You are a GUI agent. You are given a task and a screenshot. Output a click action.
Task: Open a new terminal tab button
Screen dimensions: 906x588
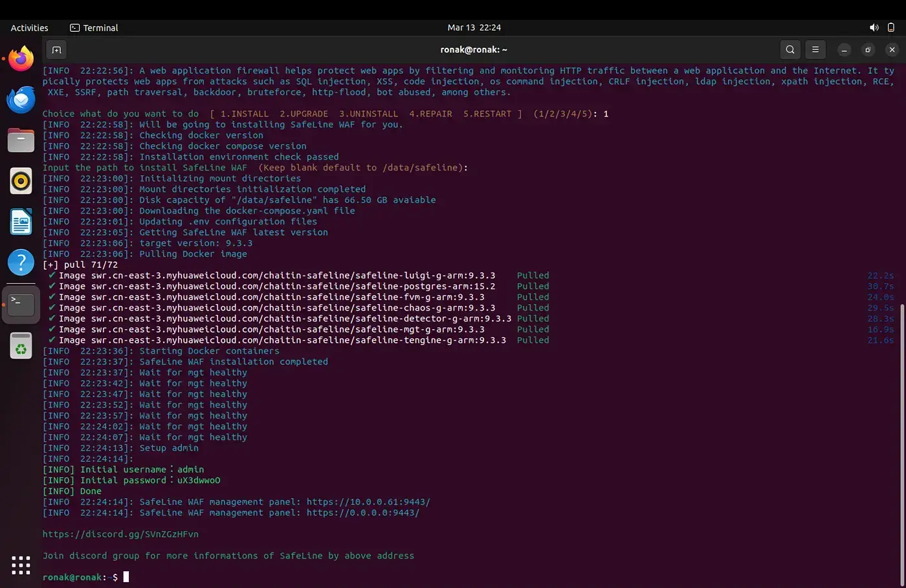[56, 50]
